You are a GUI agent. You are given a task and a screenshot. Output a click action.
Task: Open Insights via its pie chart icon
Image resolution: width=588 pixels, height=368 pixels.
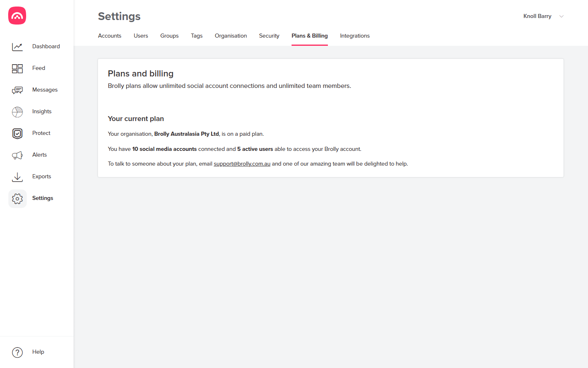click(x=17, y=112)
